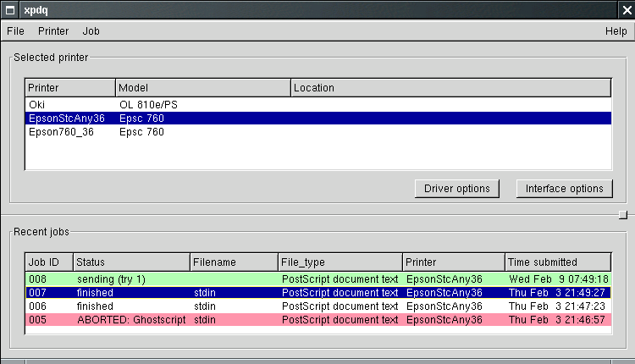Select the EpsonStcAny36 printer in printer list
Viewport: 635px width, 364px height.
click(66, 119)
